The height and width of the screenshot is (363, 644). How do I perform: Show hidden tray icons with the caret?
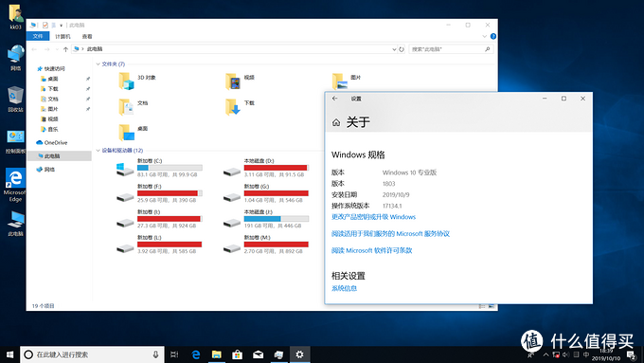(546, 354)
